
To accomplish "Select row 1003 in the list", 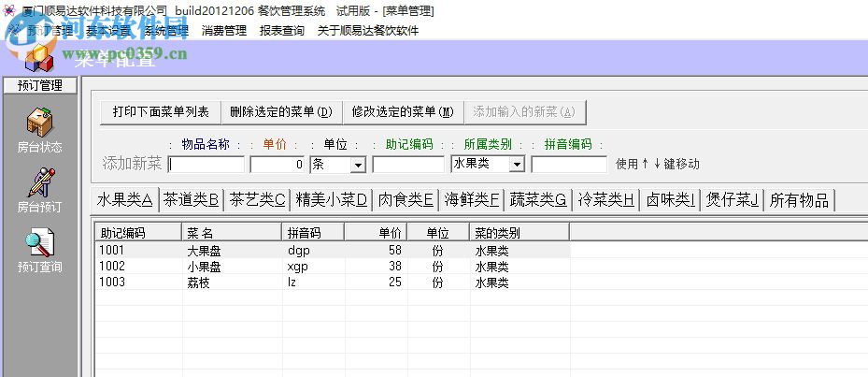I will coord(333,283).
